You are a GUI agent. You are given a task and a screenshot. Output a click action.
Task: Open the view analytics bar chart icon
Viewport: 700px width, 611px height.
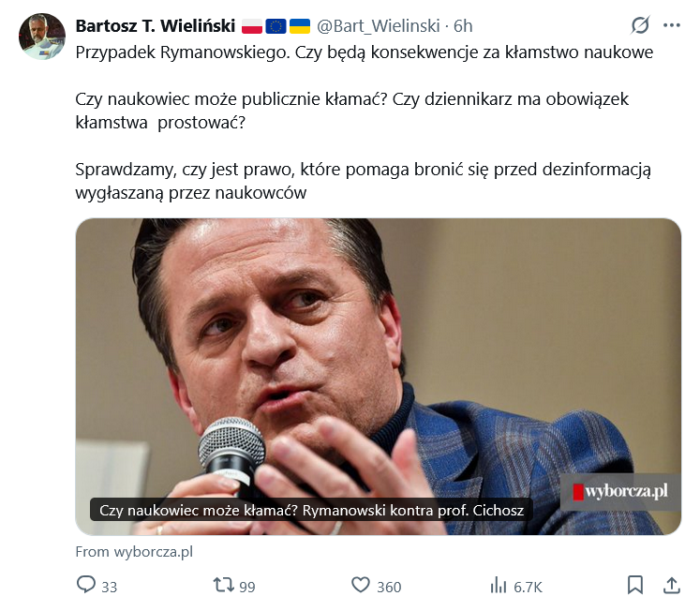499,586
